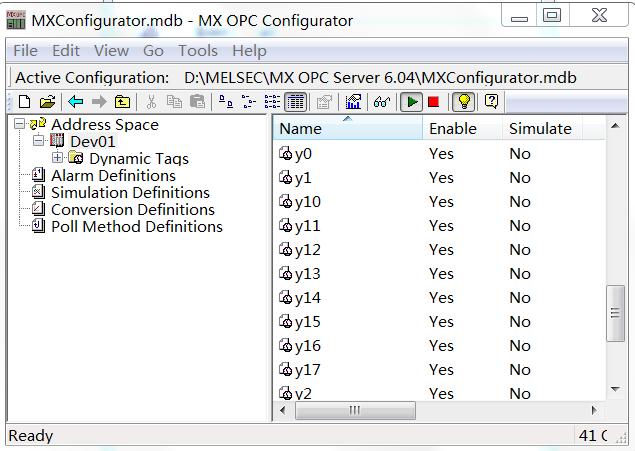Click the y0 tag icon
The width and height of the screenshot is (635, 451).
click(x=286, y=154)
